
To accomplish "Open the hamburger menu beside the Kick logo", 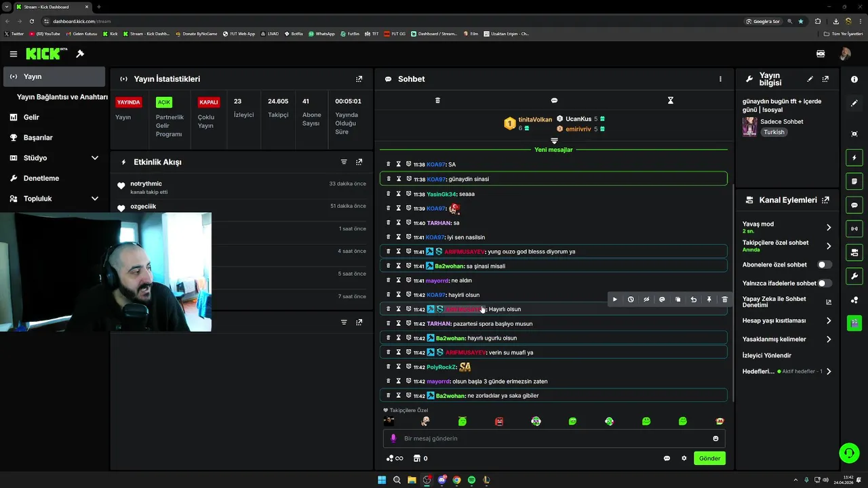I will click(14, 54).
